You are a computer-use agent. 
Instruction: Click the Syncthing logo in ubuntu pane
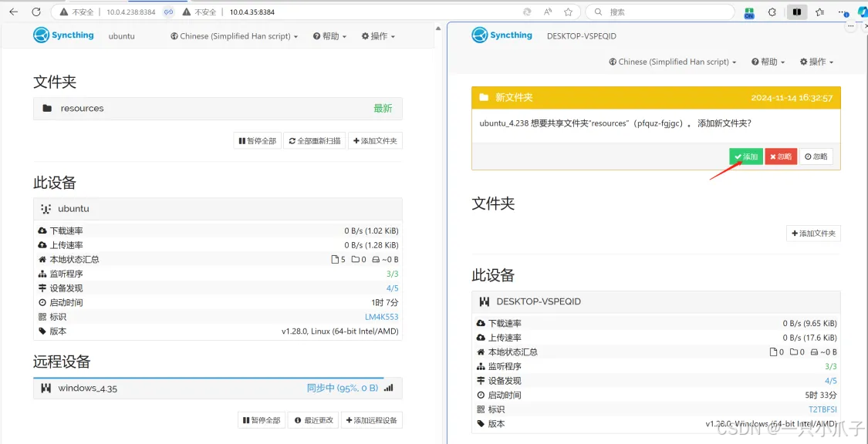pyautogui.click(x=63, y=35)
